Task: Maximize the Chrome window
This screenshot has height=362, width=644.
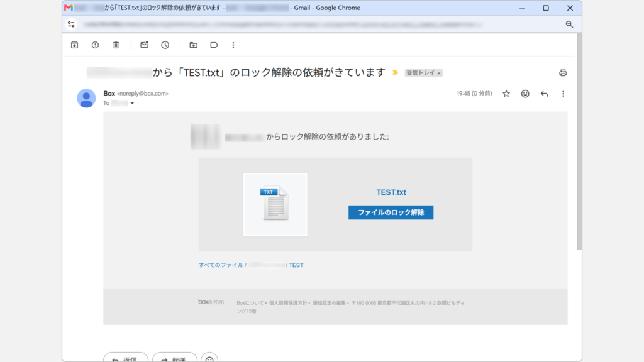Action: tap(546, 8)
